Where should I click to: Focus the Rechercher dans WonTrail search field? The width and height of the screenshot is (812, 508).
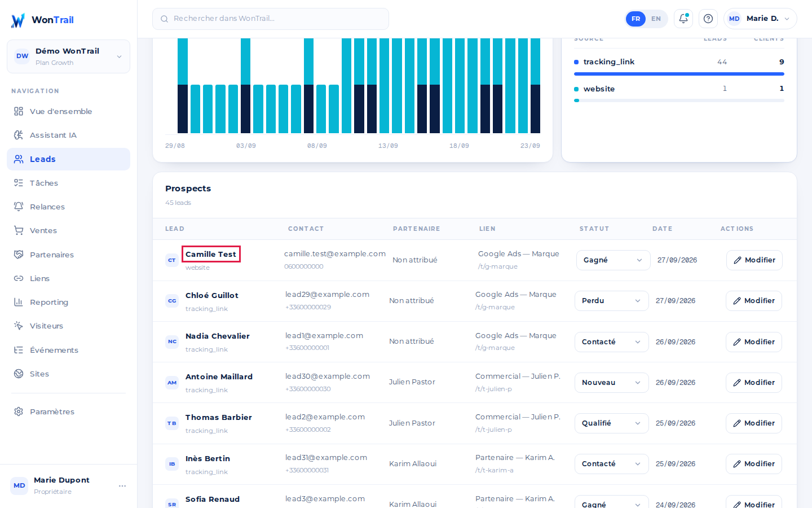(x=271, y=19)
